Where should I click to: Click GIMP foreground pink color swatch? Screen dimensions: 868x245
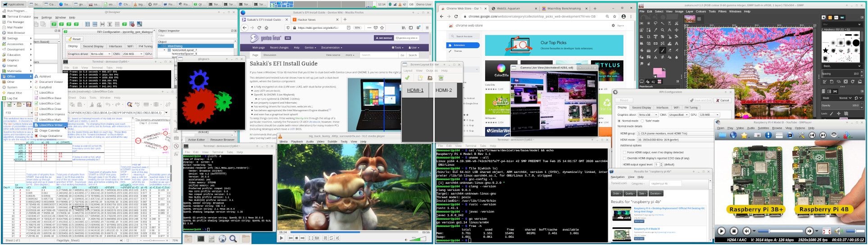tap(658, 71)
